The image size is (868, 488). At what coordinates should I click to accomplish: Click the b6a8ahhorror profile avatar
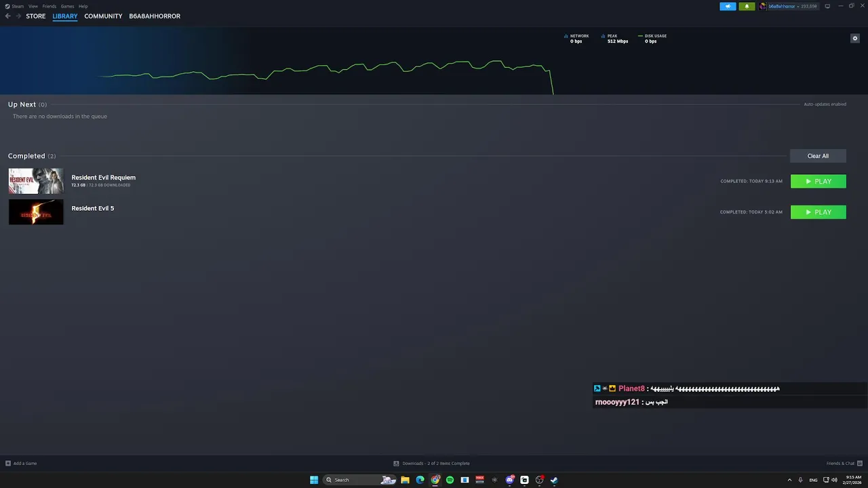click(763, 6)
